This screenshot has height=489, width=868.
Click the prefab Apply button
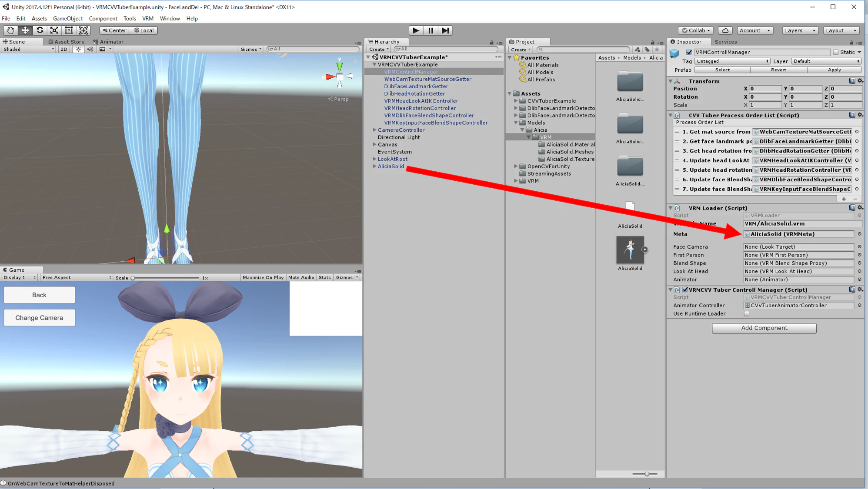tap(834, 70)
